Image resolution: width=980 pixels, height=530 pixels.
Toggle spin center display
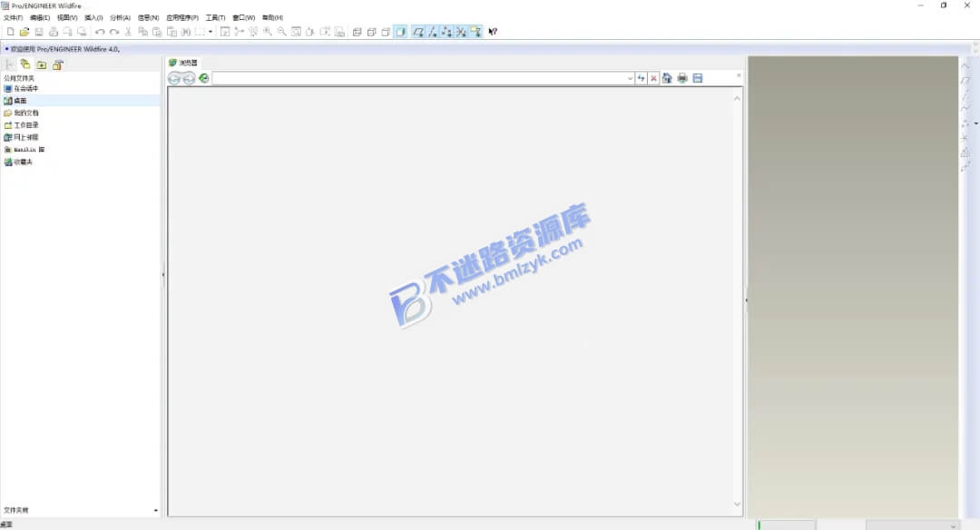point(240,31)
